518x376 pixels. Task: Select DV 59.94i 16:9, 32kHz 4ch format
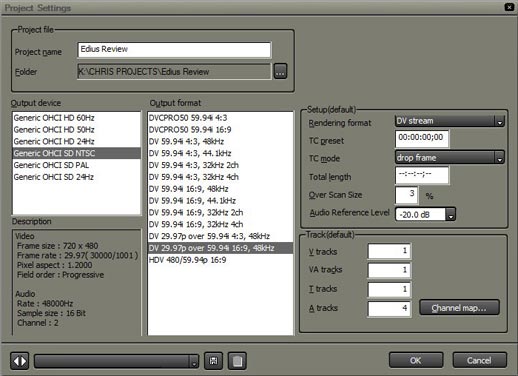pos(220,224)
